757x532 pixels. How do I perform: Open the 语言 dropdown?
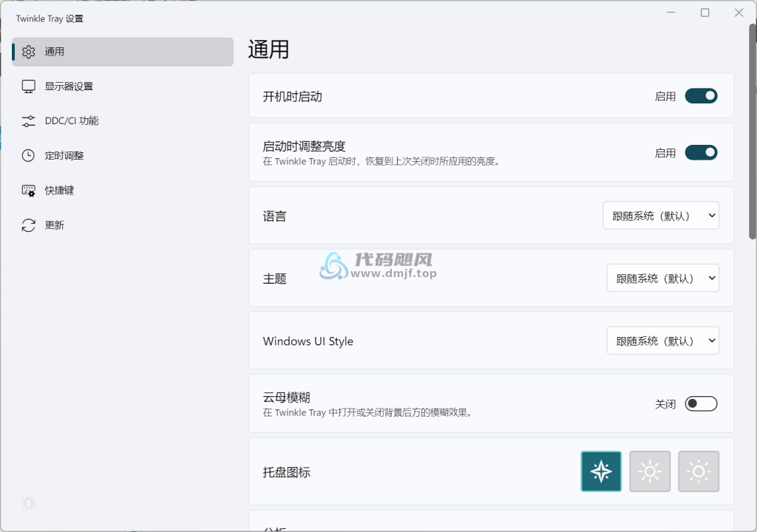click(661, 215)
